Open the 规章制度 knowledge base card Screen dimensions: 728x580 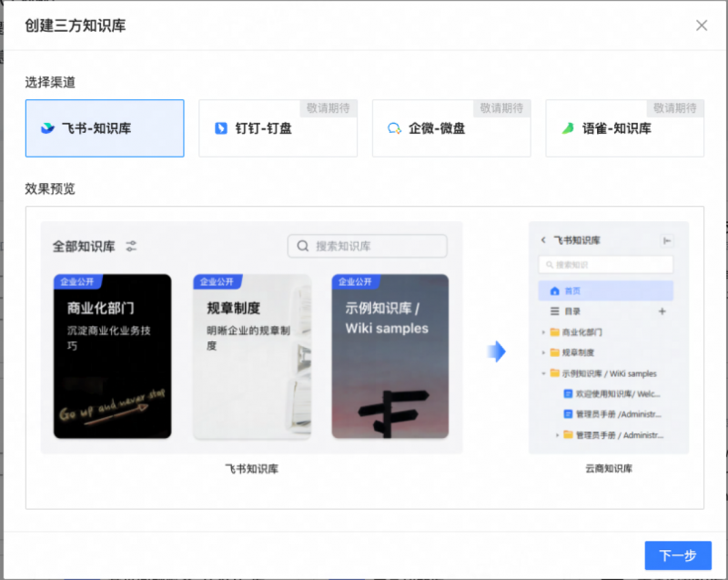(x=252, y=356)
